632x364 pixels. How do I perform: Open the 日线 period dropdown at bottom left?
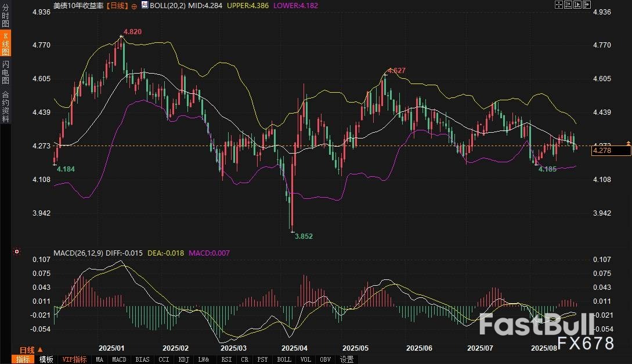30,350
